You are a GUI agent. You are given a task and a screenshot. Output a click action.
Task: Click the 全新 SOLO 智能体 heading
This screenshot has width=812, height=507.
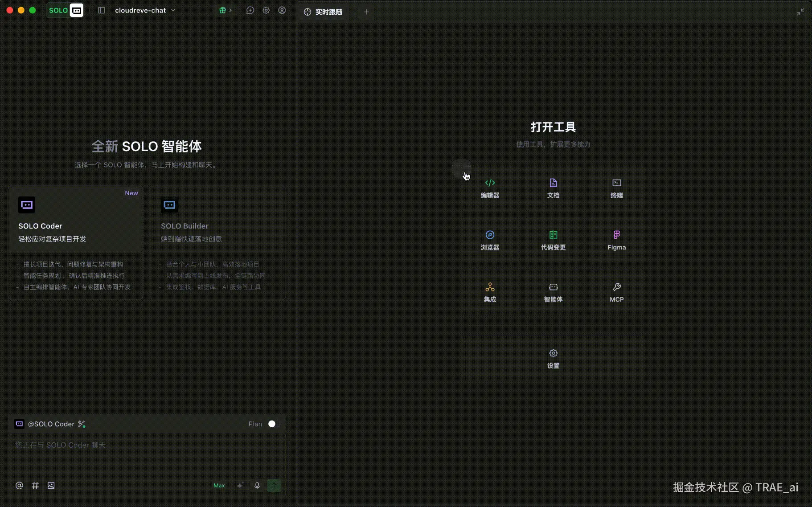click(x=147, y=146)
